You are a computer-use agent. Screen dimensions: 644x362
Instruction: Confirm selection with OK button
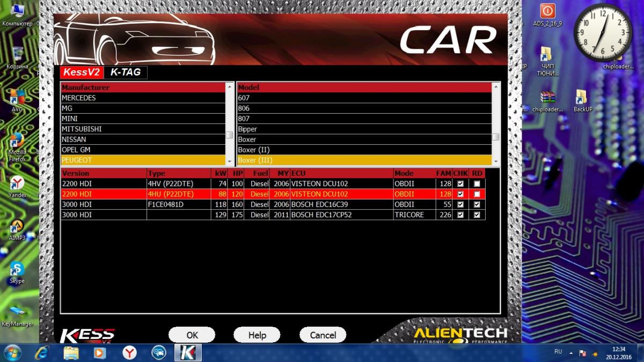[x=192, y=335]
